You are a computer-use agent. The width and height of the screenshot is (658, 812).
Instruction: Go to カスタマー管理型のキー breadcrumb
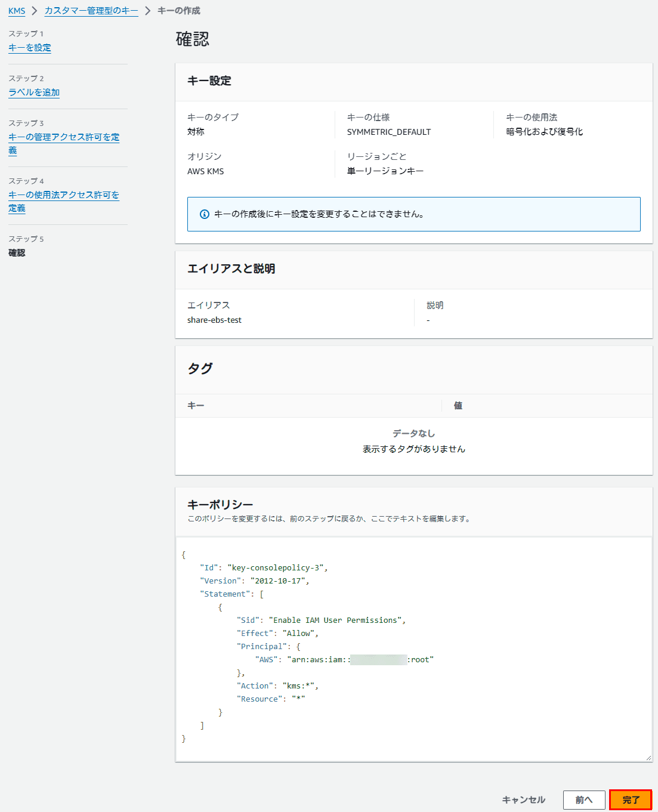pos(91,11)
